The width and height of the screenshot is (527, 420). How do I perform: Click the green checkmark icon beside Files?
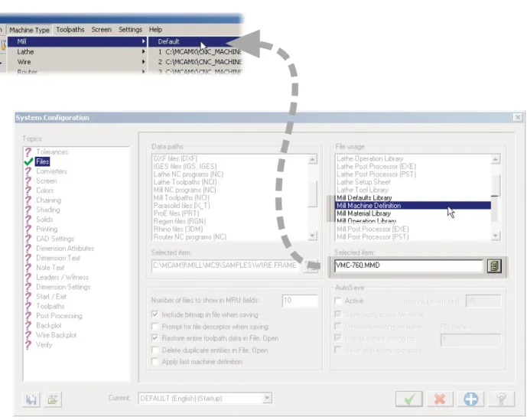(28, 162)
